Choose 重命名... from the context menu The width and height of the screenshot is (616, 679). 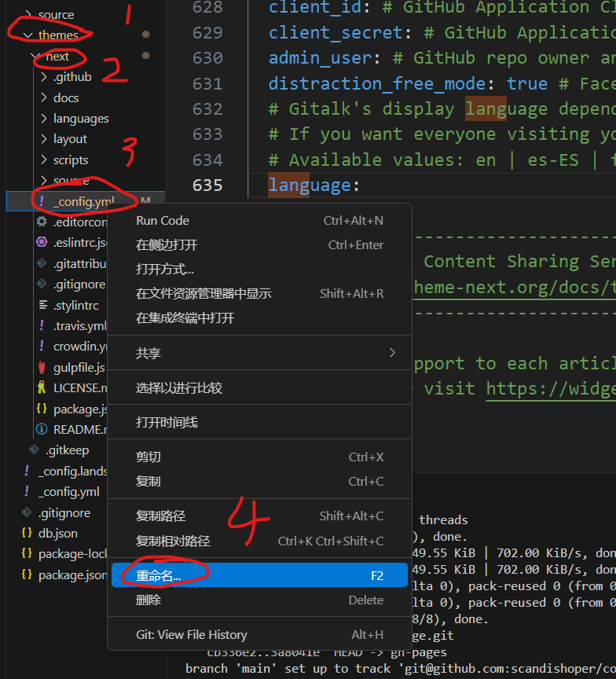coord(159,575)
